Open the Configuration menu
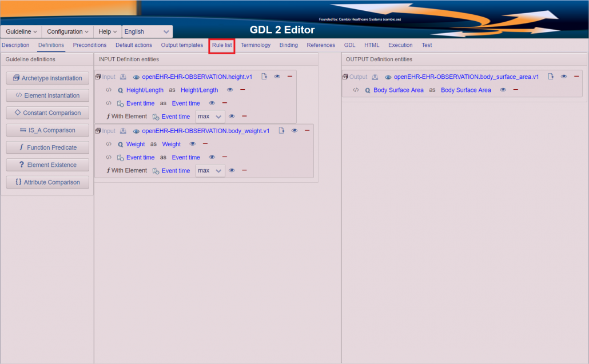 67,32
